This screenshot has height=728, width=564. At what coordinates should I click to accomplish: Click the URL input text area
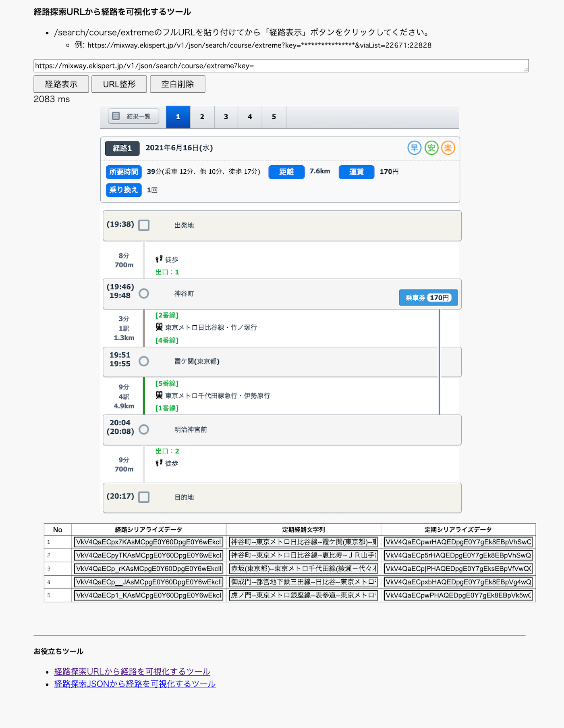(x=280, y=66)
